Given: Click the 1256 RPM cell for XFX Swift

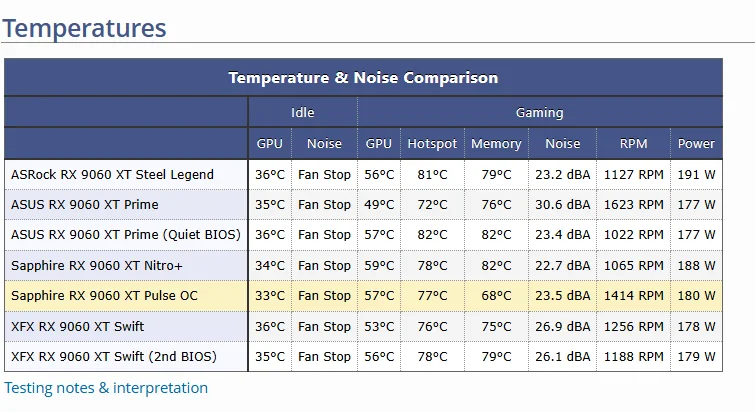Looking at the screenshot, I should tap(633, 326).
